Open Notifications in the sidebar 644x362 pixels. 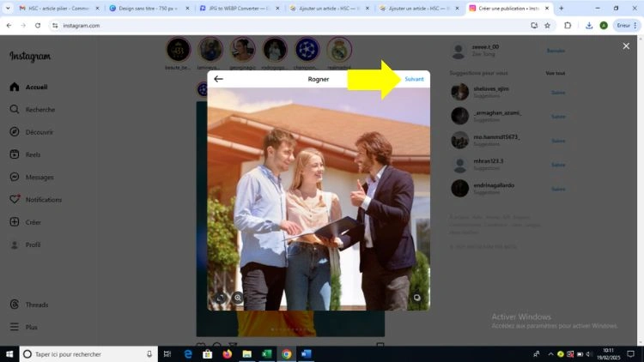click(x=36, y=200)
